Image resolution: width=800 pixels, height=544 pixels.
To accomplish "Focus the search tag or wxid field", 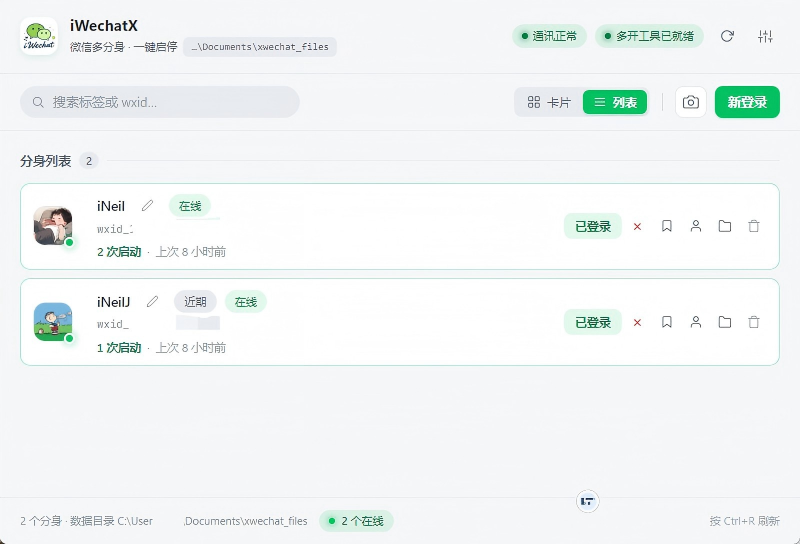I will (x=160, y=102).
